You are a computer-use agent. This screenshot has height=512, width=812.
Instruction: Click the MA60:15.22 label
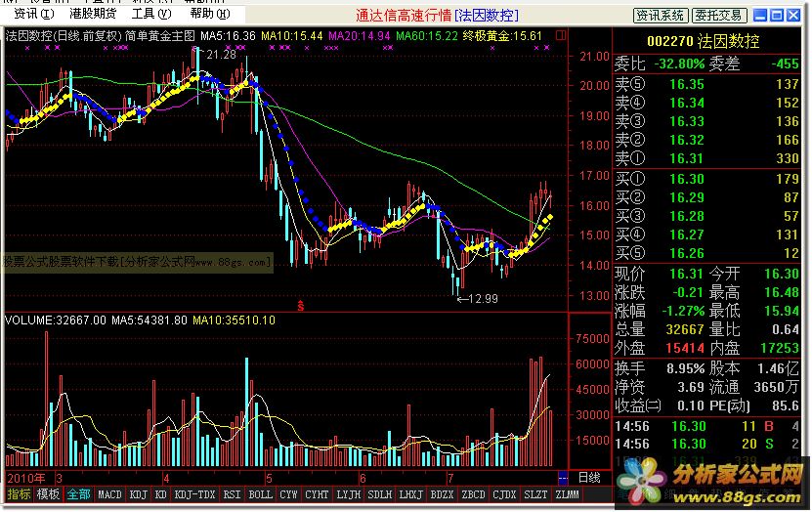click(427, 36)
